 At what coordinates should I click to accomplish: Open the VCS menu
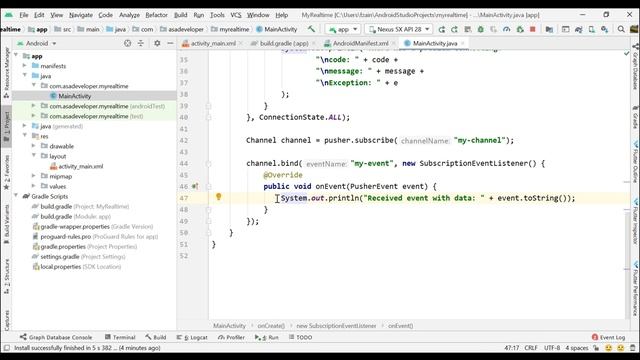tap(236, 15)
